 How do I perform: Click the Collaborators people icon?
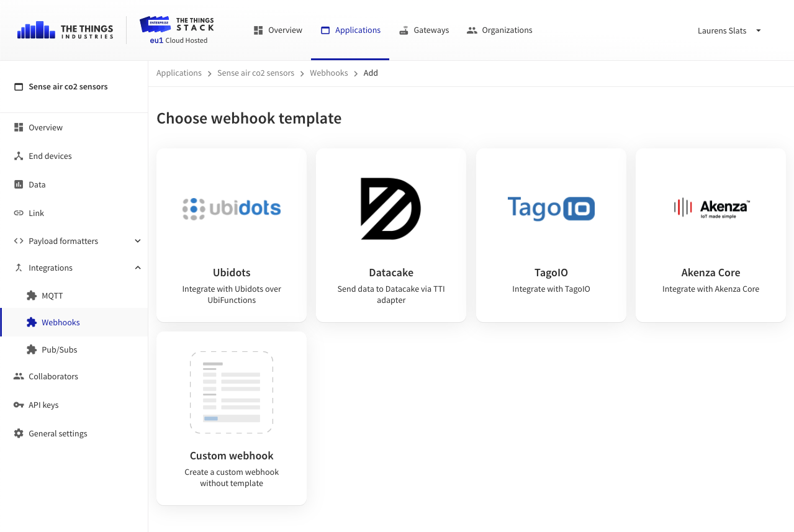tap(19, 376)
